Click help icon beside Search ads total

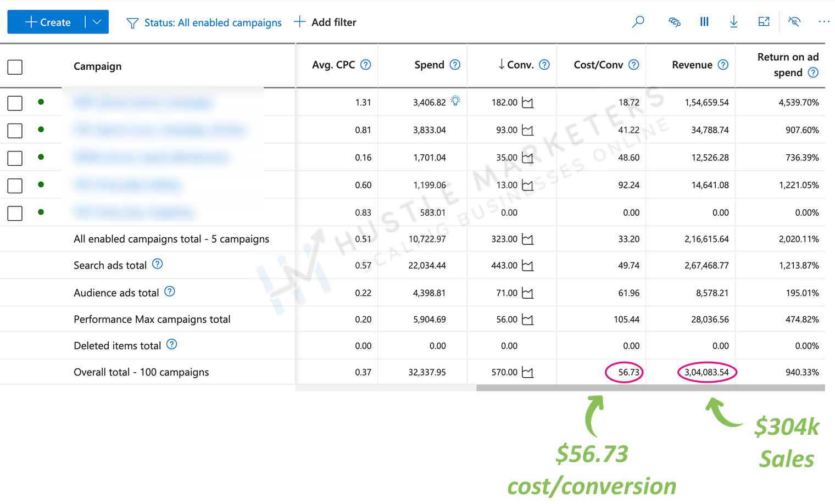click(x=157, y=264)
